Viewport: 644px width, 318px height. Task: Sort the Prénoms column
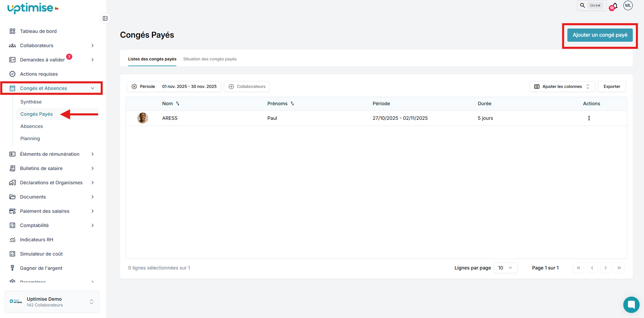[292, 104]
